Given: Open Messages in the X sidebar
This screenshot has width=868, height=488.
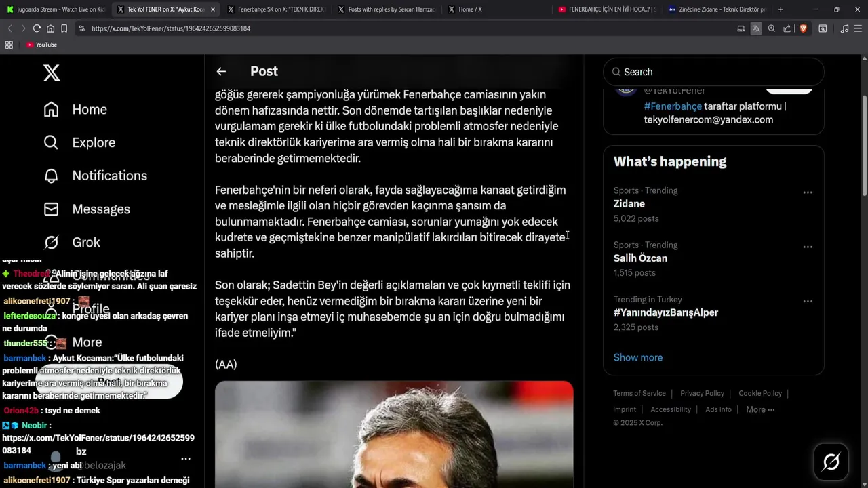Looking at the screenshot, I should (87, 209).
